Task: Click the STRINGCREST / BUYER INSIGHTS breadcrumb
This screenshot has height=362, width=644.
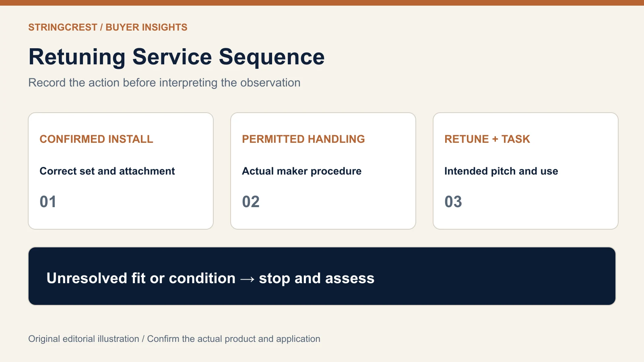Action: click(107, 27)
